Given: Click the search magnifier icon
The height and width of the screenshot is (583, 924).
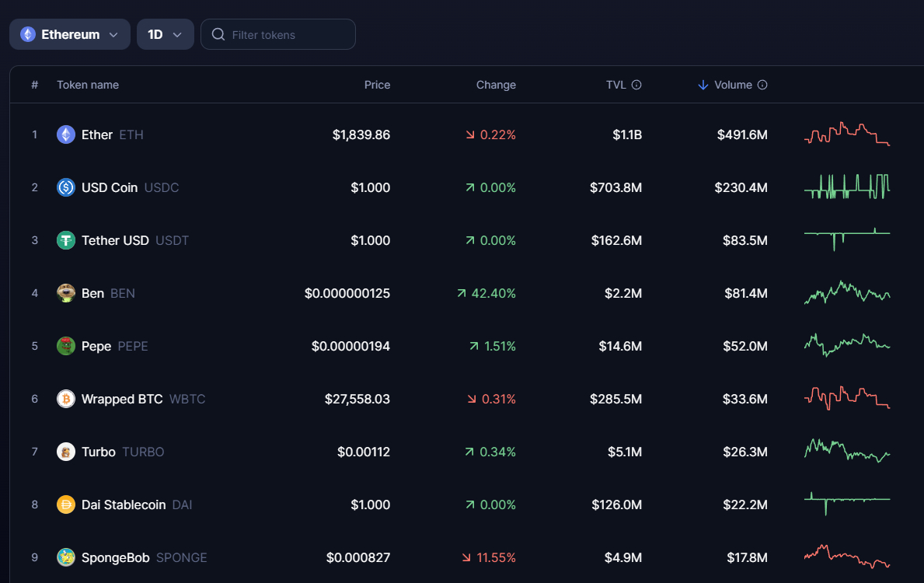Looking at the screenshot, I should click(x=218, y=34).
